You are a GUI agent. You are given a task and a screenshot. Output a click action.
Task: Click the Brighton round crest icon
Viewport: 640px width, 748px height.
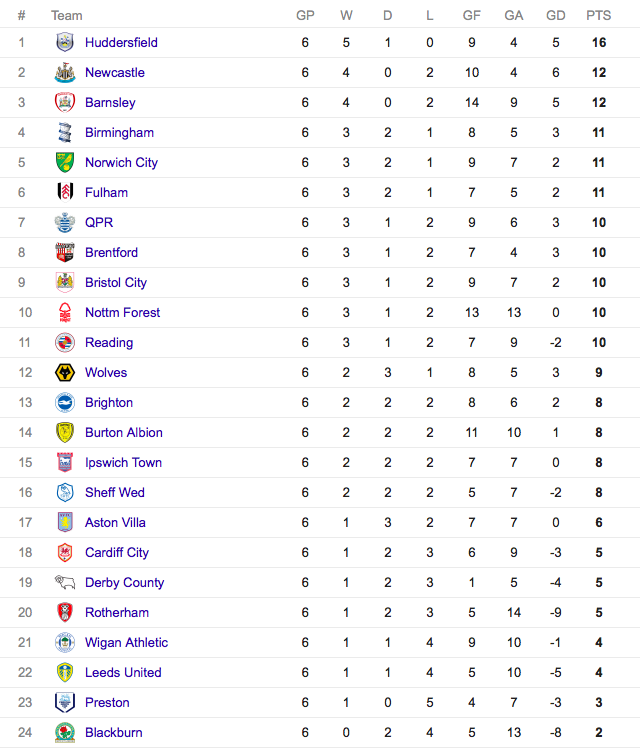point(65,403)
